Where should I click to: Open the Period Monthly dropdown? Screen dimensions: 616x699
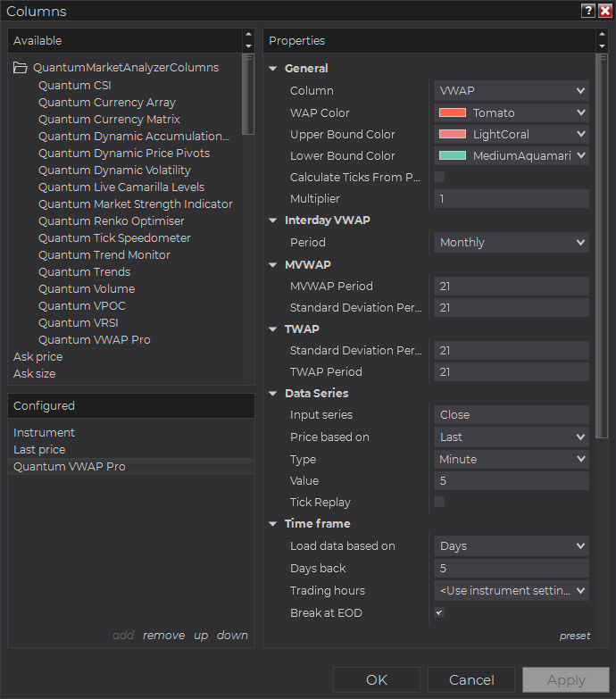[512, 243]
